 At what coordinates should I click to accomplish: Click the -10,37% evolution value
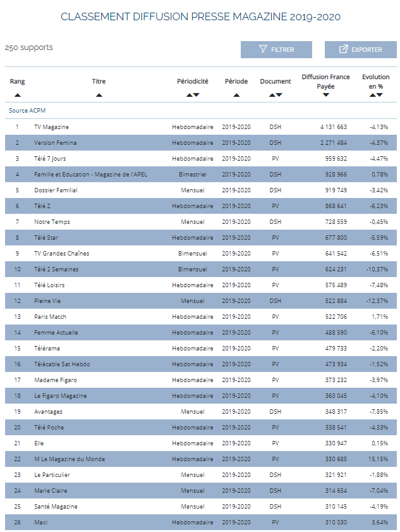pyautogui.click(x=377, y=269)
